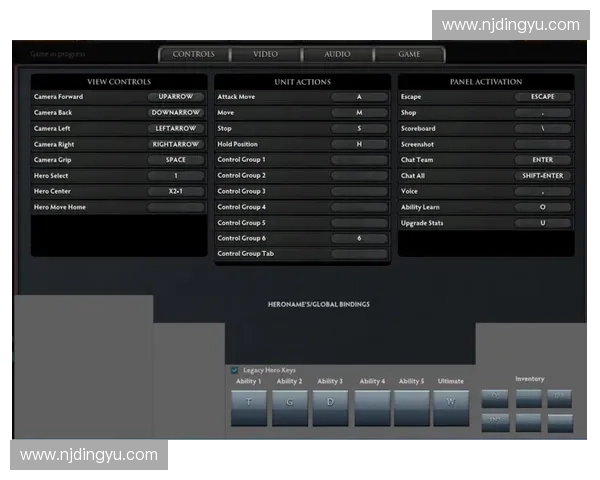Toggle the Legacy Hero Keys checkbox
Viewport: 600px width, 480px height.
coord(235,370)
